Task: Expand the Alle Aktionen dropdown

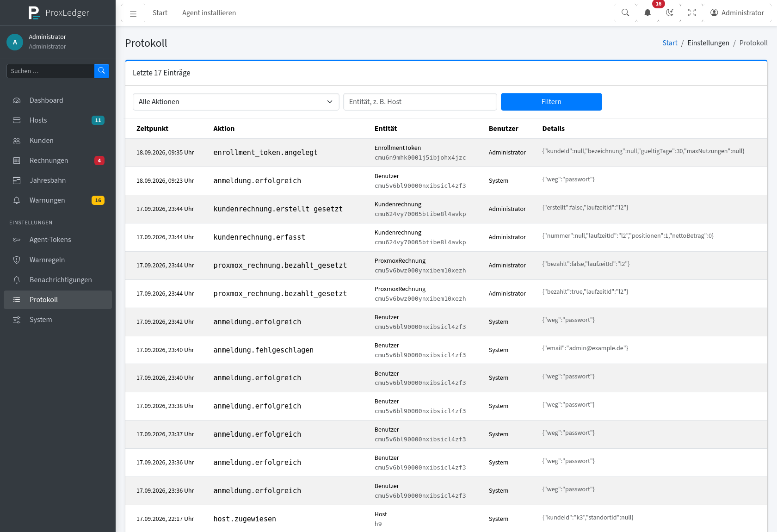Action: pos(236,102)
